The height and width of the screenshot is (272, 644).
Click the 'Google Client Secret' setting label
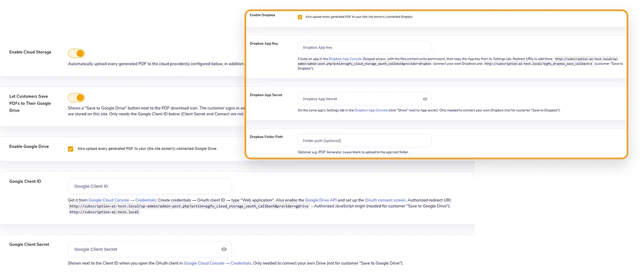click(x=29, y=245)
